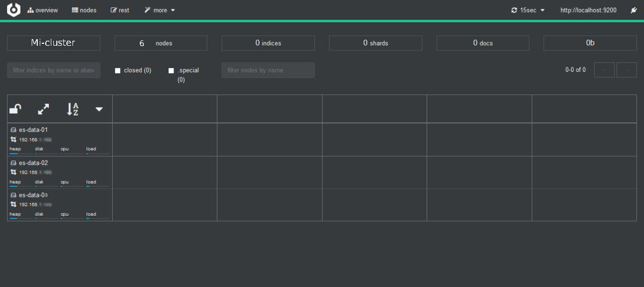Go to the overview page
Viewport: 644px width, 287px height.
point(43,10)
